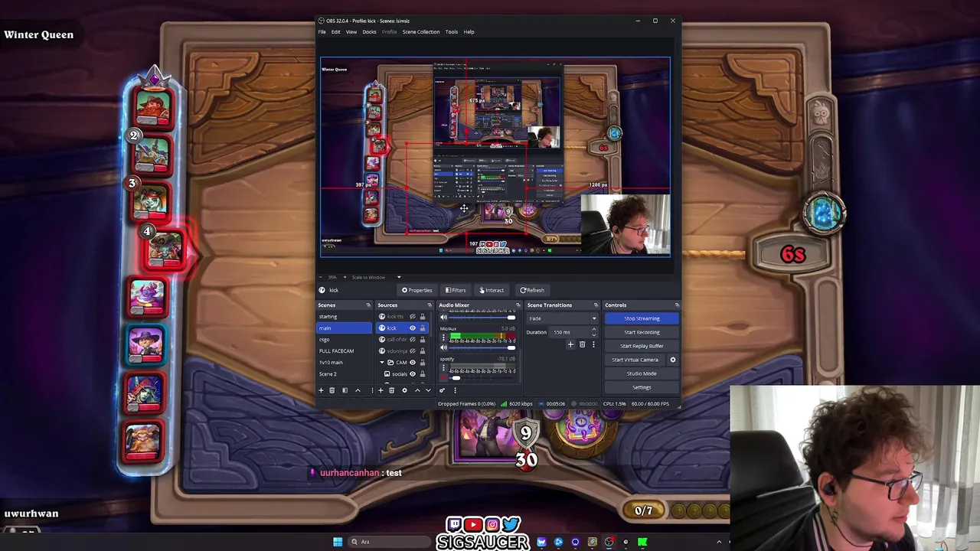Show the 'kick tts' source
The width and height of the screenshot is (980, 551).
(x=413, y=317)
